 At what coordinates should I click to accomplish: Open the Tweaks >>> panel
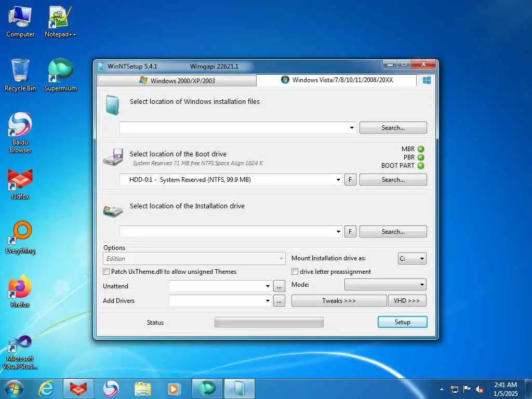[339, 301]
